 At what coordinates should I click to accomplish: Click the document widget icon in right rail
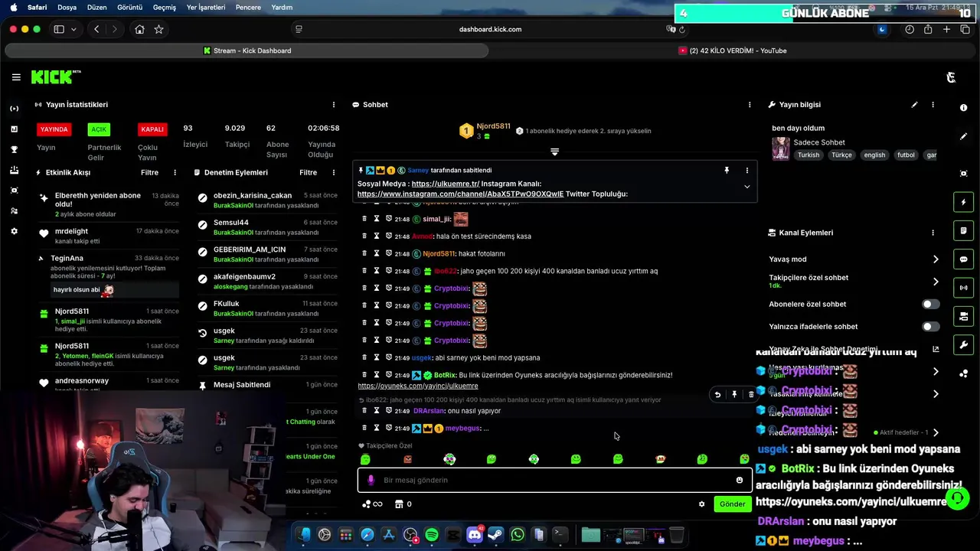click(963, 230)
